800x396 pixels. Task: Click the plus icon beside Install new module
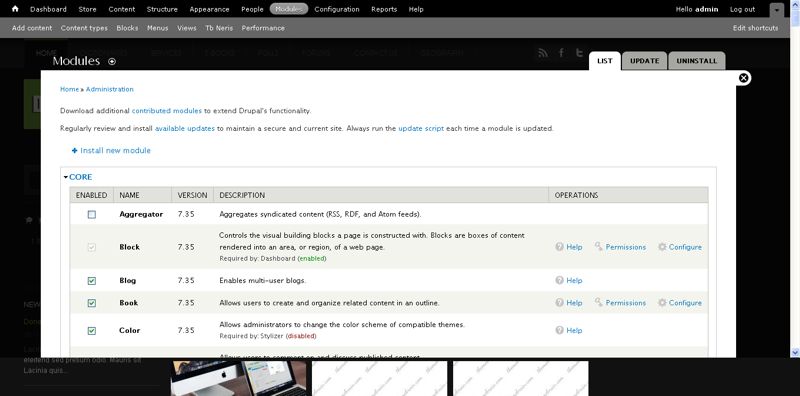point(74,151)
